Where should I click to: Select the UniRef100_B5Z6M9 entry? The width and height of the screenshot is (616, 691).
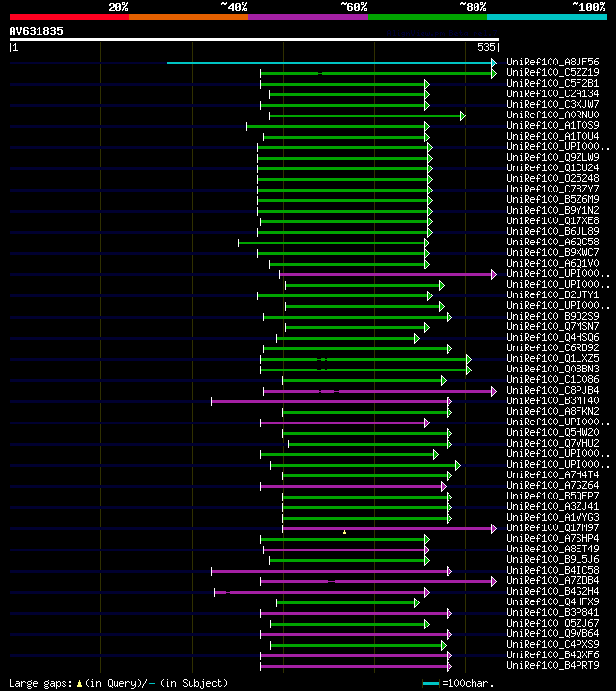[552, 199]
